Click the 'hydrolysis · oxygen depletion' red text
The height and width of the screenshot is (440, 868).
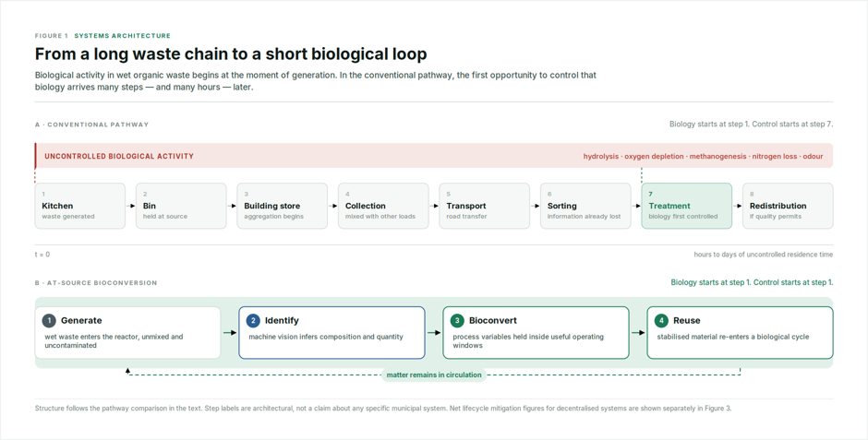(633, 157)
